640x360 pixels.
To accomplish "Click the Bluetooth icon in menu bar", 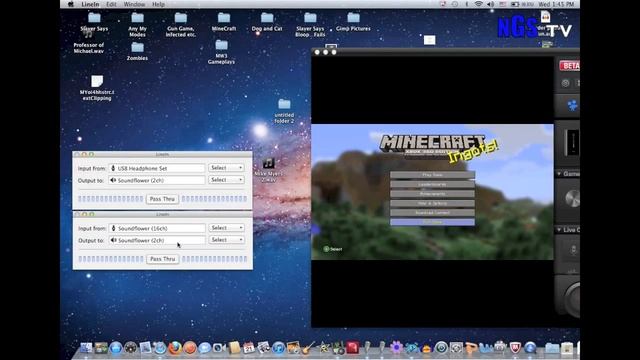I will (x=467, y=4).
